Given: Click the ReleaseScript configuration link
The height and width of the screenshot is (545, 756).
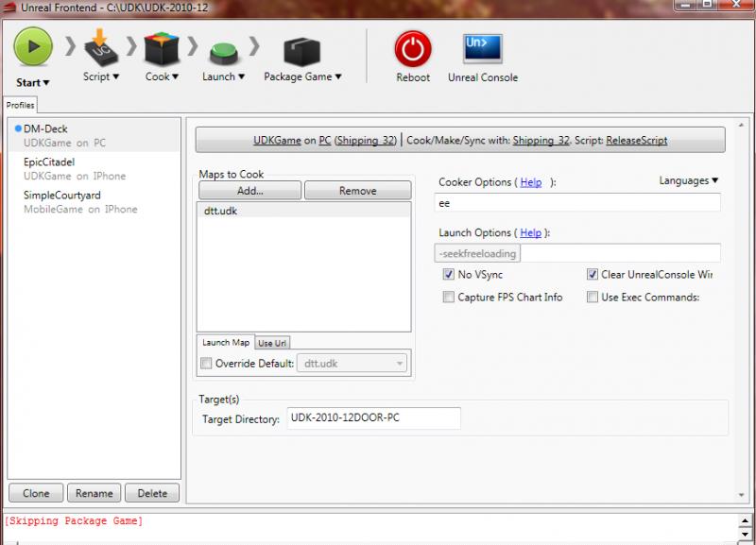Looking at the screenshot, I should 637,140.
